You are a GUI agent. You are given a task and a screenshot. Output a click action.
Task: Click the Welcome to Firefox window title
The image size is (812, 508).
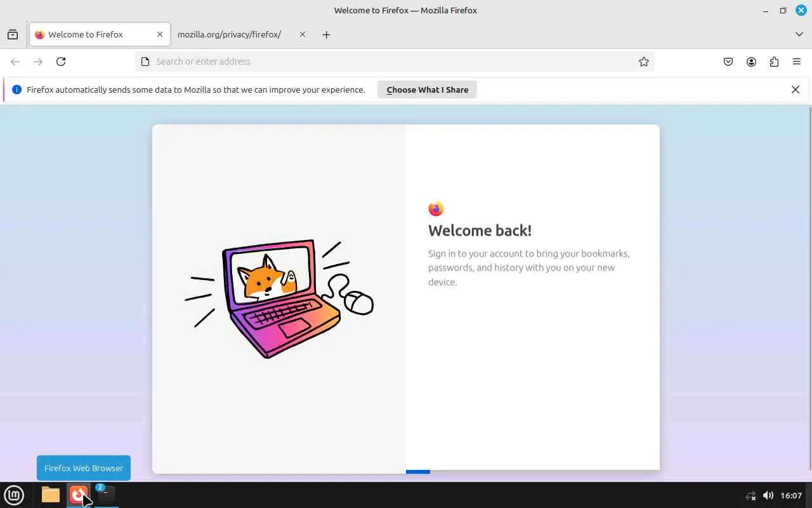(x=405, y=10)
